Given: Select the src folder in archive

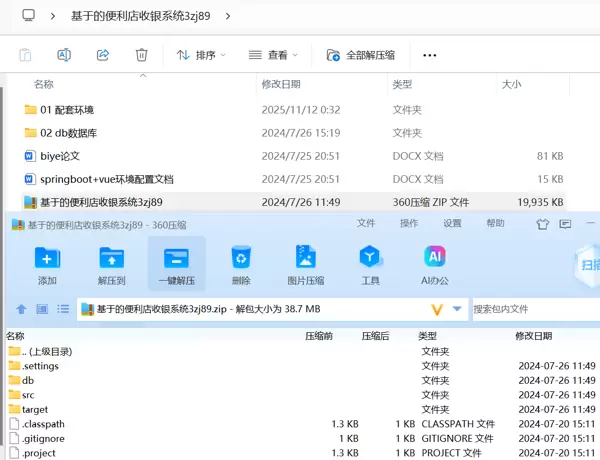Looking at the screenshot, I should pyautogui.click(x=28, y=395).
